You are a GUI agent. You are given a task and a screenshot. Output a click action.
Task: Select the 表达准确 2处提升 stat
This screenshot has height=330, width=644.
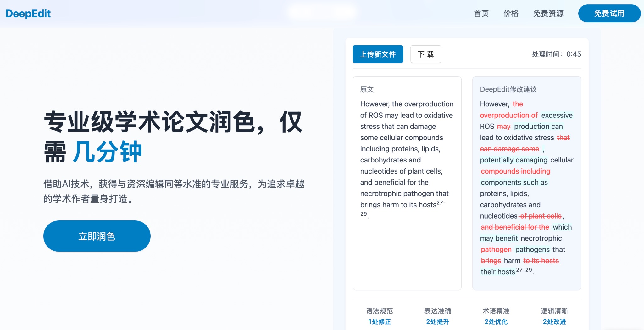tap(437, 316)
